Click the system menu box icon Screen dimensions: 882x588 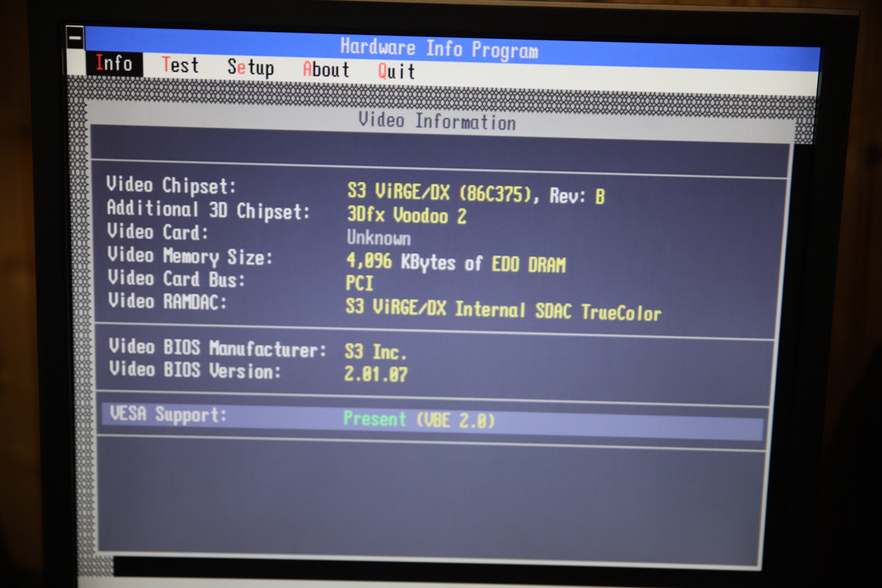tap(75, 37)
